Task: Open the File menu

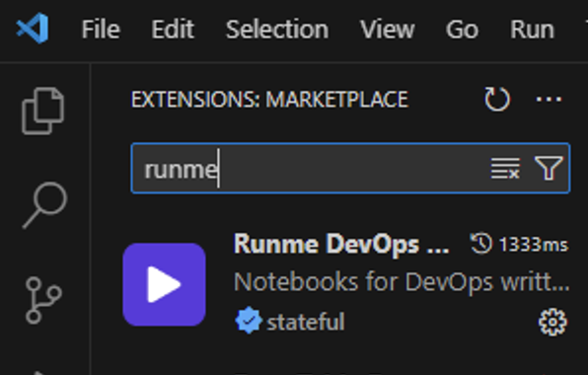Action: point(101,30)
